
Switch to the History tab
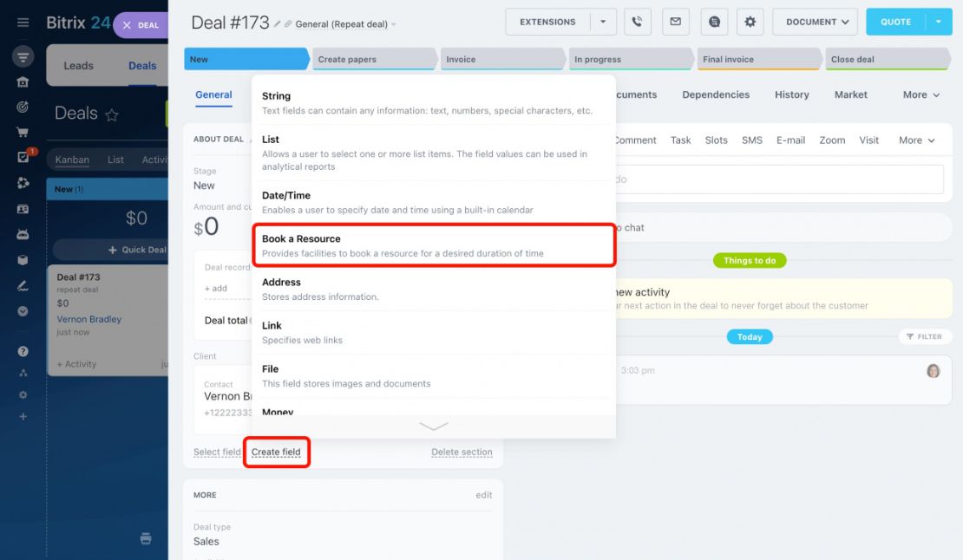(791, 95)
